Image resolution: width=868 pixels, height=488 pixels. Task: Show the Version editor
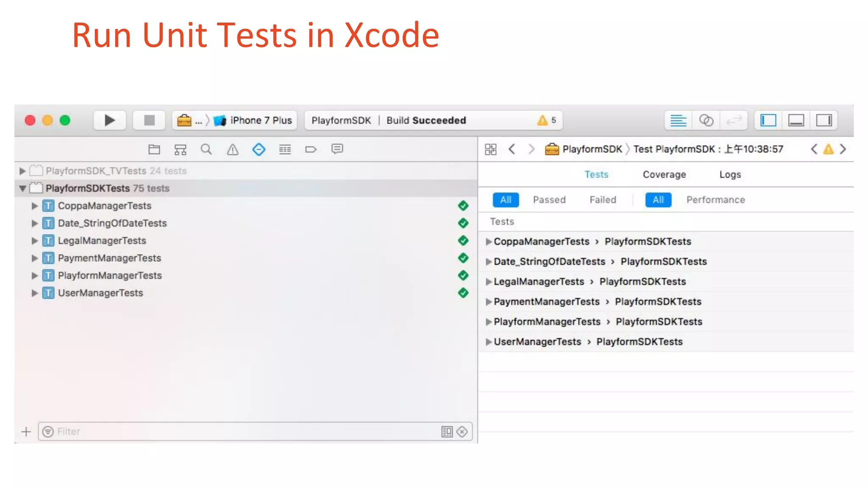[x=734, y=121]
